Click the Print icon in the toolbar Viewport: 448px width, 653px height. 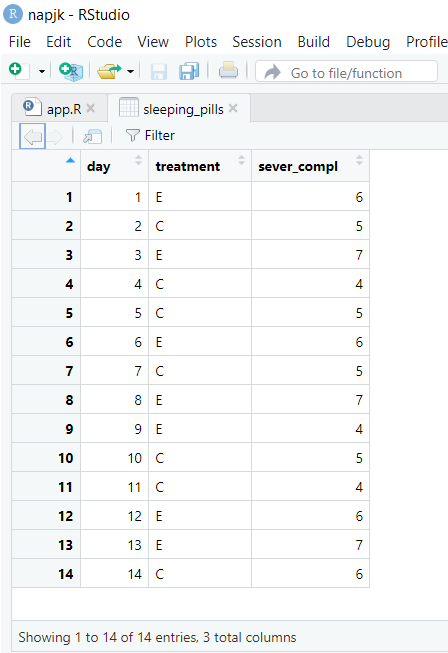point(228,71)
